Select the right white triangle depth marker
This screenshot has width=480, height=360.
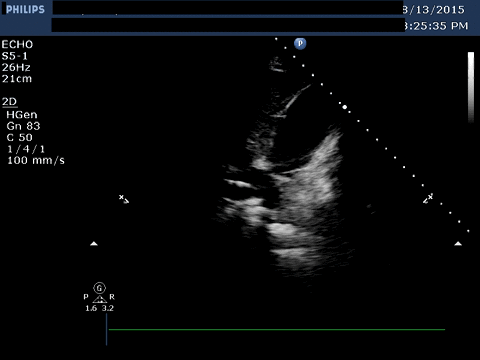(x=458, y=244)
